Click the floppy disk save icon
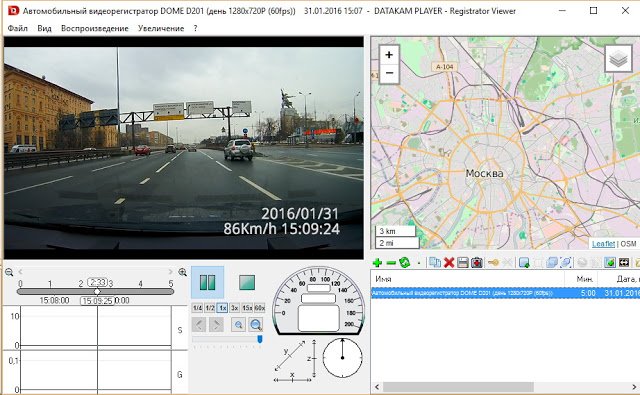The width and height of the screenshot is (640, 395). pos(462,262)
